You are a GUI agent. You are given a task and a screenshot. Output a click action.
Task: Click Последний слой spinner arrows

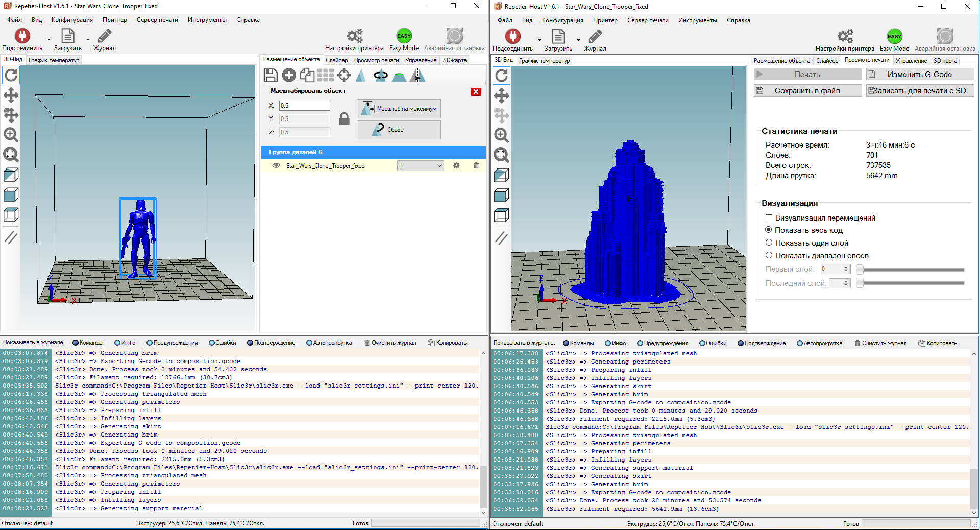(846, 283)
